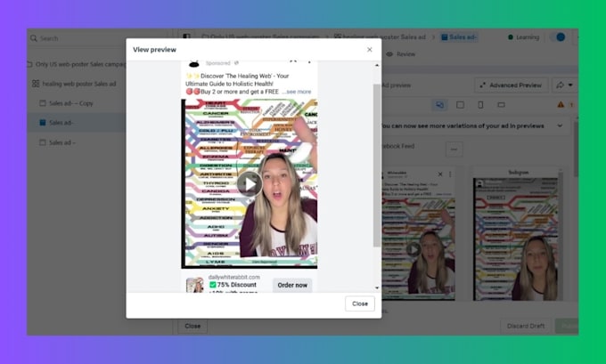Click the preview dialog's vertical scrollbar thumb
The height and width of the screenshot is (364, 606).
pos(377,166)
